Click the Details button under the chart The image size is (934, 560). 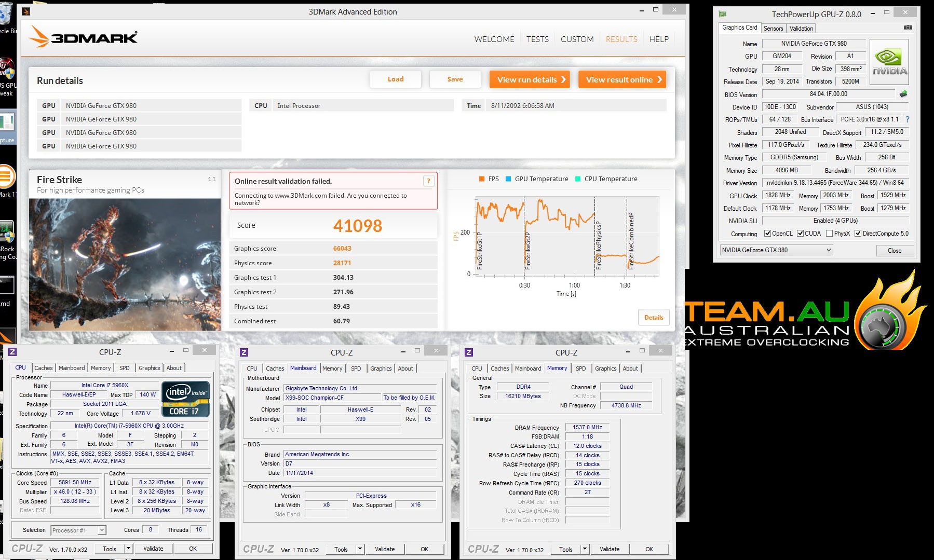click(654, 317)
